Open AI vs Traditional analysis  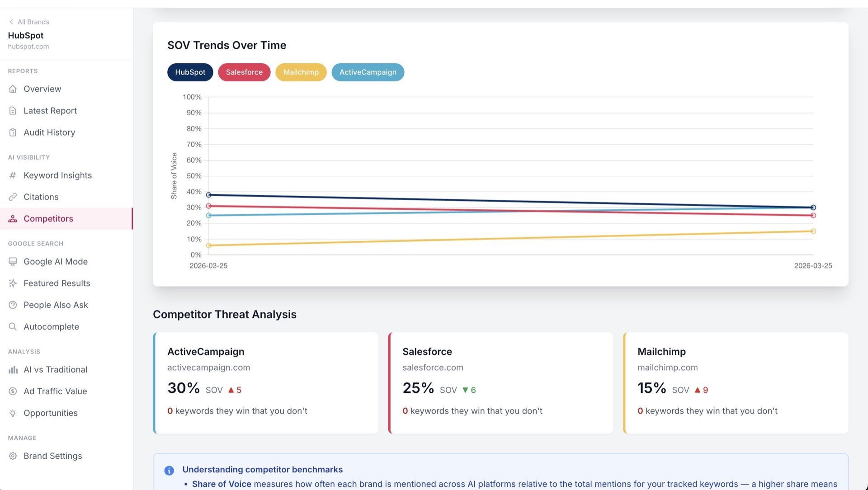[66, 370]
